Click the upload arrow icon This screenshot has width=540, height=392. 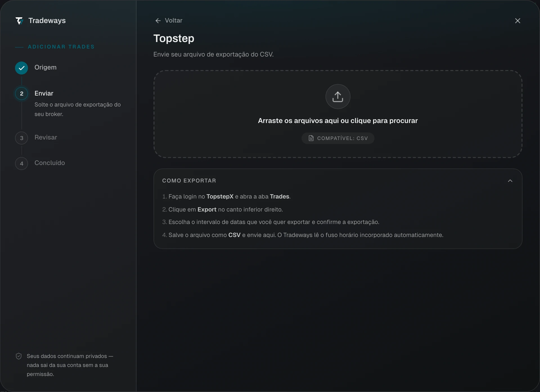tap(338, 96)
